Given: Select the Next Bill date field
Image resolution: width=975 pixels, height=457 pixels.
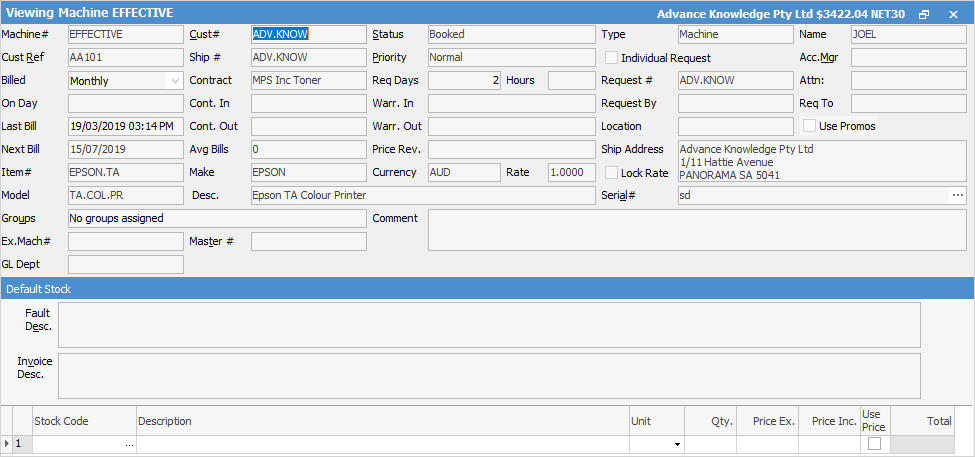Looking at the screenshot, I should 125,150.
